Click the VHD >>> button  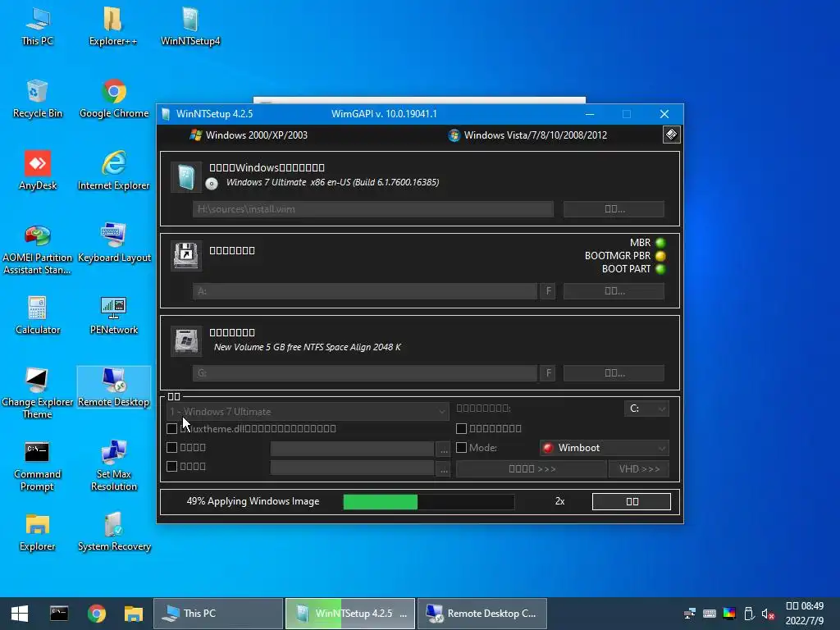(639, 468)
